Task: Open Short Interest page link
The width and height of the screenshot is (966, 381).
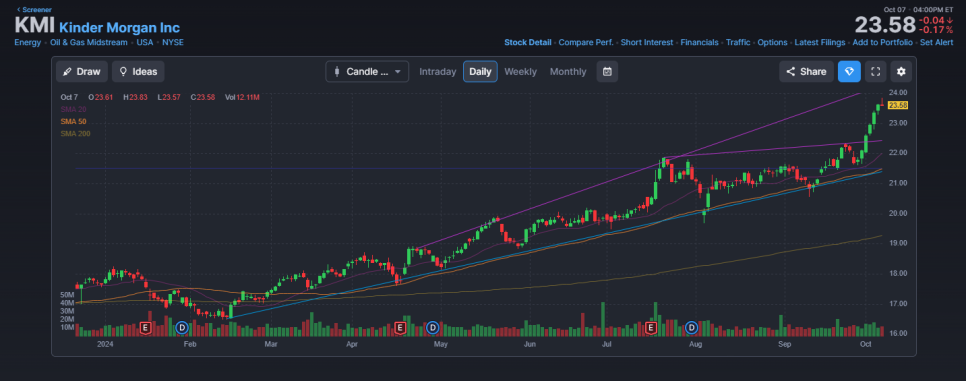Action: pos(647,43)
